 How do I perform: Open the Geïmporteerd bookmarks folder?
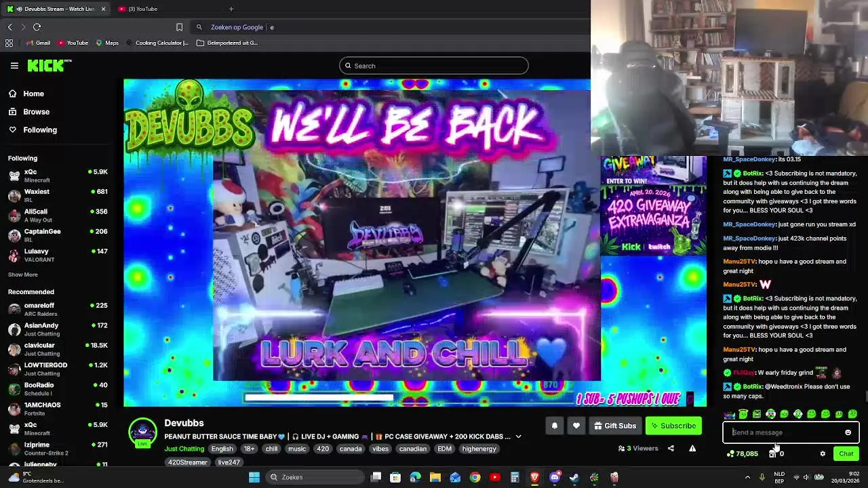tap(227, 43)
